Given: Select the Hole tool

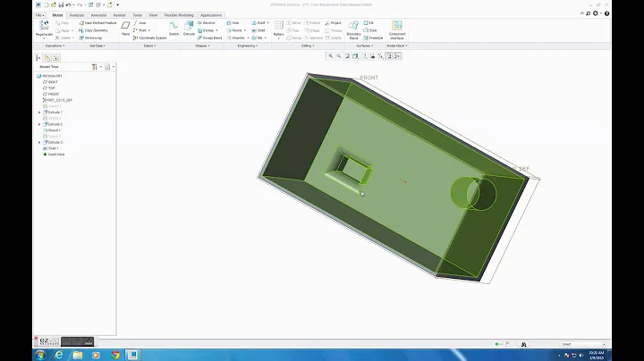Looking at the screenshot, I should (x=233, y=23).
